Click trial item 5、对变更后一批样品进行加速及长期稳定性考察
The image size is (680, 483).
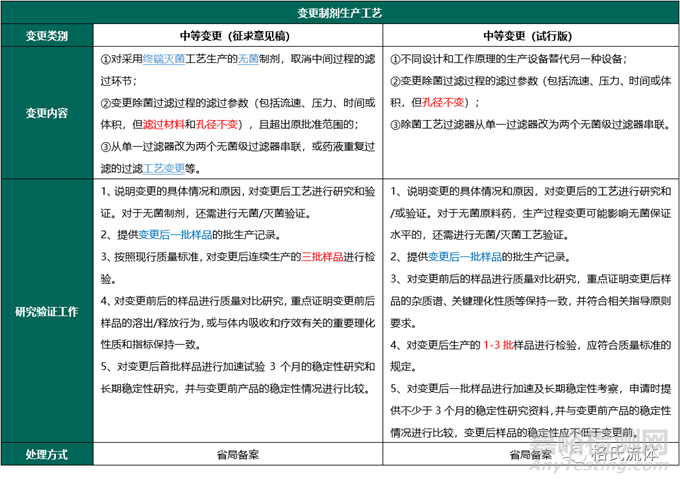(x=530, y=410)
